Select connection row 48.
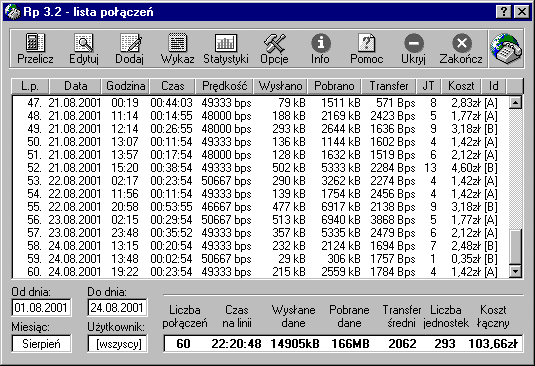 [x=260, y=116]
